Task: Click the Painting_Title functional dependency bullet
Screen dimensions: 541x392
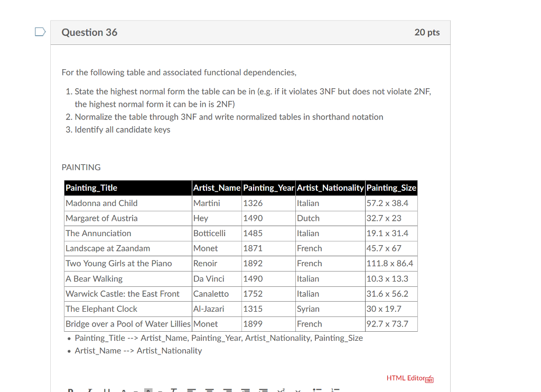Action: point(219,338)
